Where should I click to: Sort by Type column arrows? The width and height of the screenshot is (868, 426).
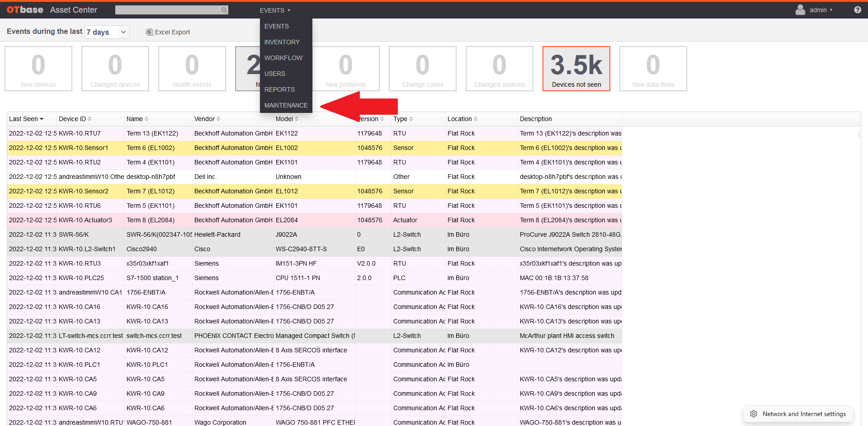pyautogui.click(x=411, y=119)
